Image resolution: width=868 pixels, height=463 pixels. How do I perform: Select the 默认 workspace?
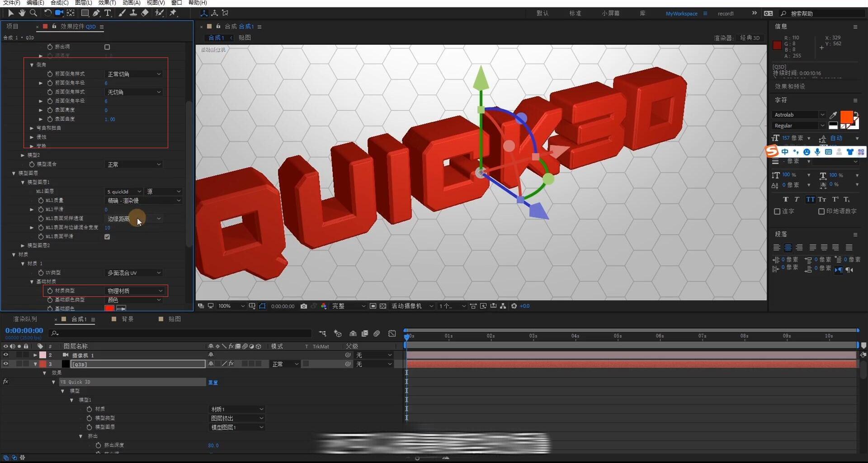coord(542,14)
